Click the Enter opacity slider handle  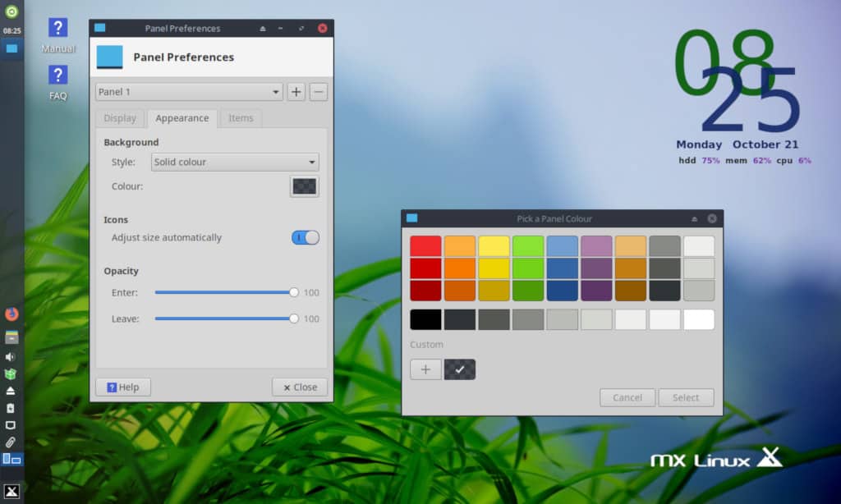[x=294, y=292]
